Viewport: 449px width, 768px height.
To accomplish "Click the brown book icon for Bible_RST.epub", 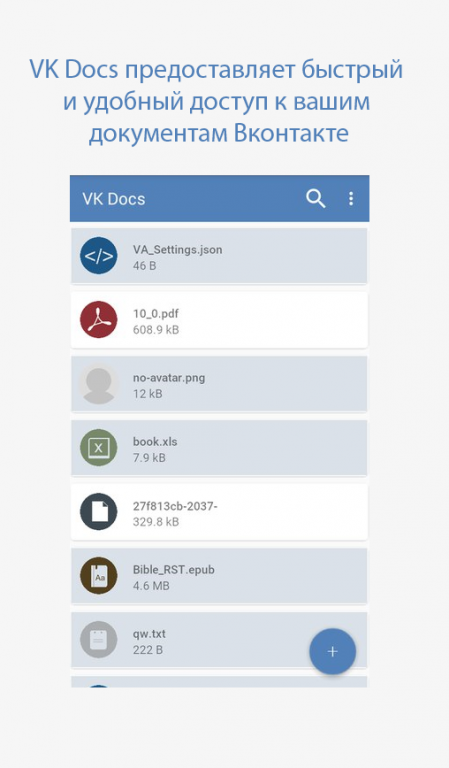I will 98,576.
